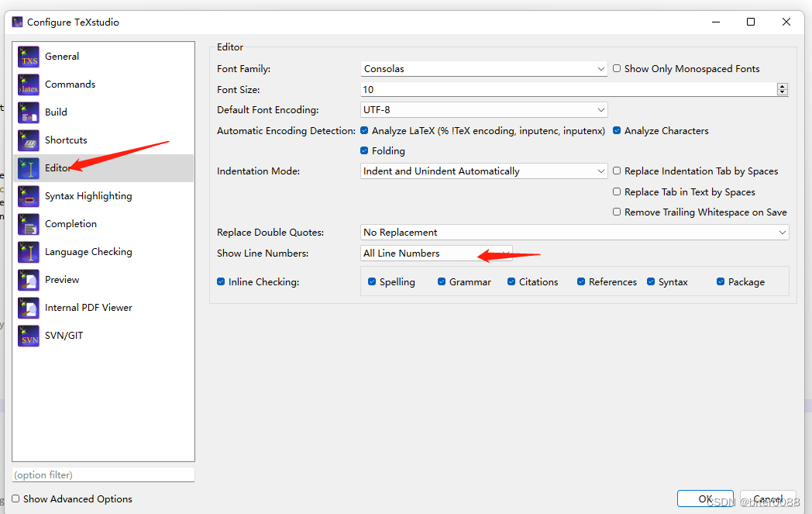The height and width of the screenshot is (514, 812).
Task: Click the TeXstudio title bar icon
Action: pyautogui.click(x=18, y=22)
